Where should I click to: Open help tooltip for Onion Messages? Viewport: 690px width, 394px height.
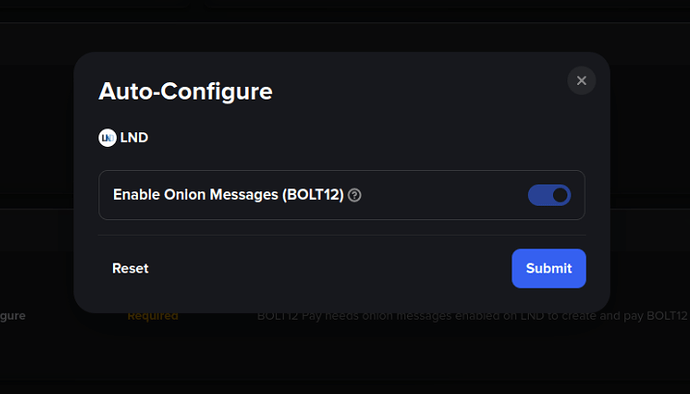[354, 195]
